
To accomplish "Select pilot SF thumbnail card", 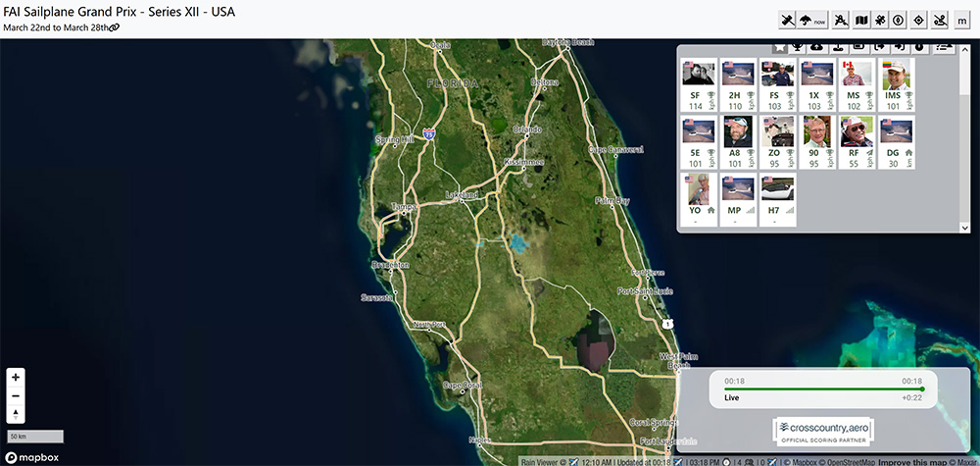I will 695,87.
